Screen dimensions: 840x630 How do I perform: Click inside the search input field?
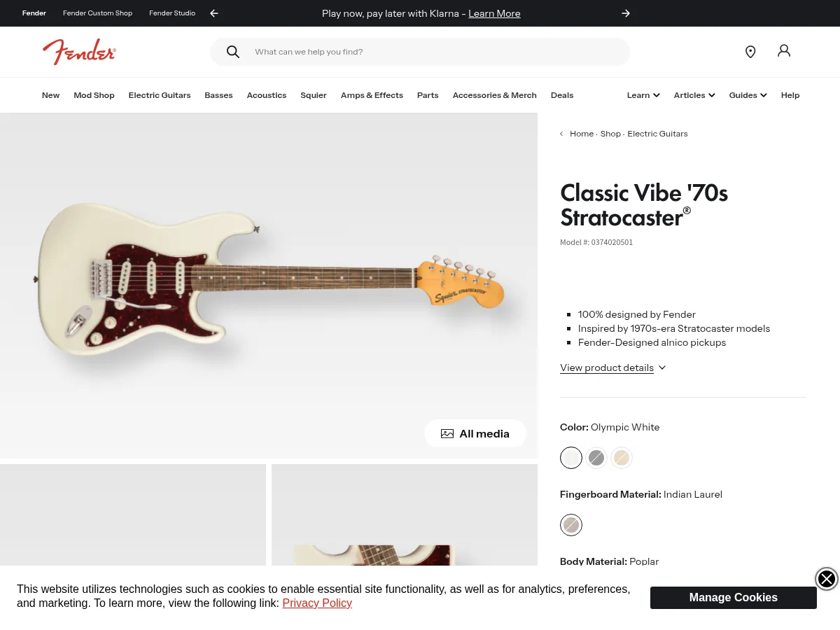(x=420, y=52)
